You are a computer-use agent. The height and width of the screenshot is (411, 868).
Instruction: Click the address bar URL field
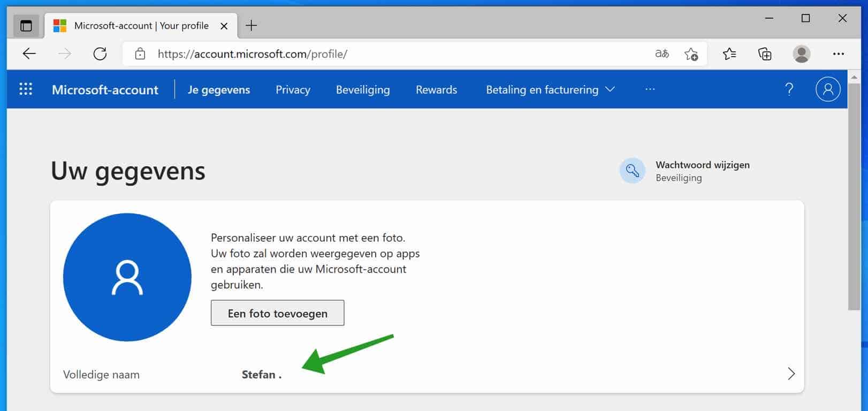375,54
